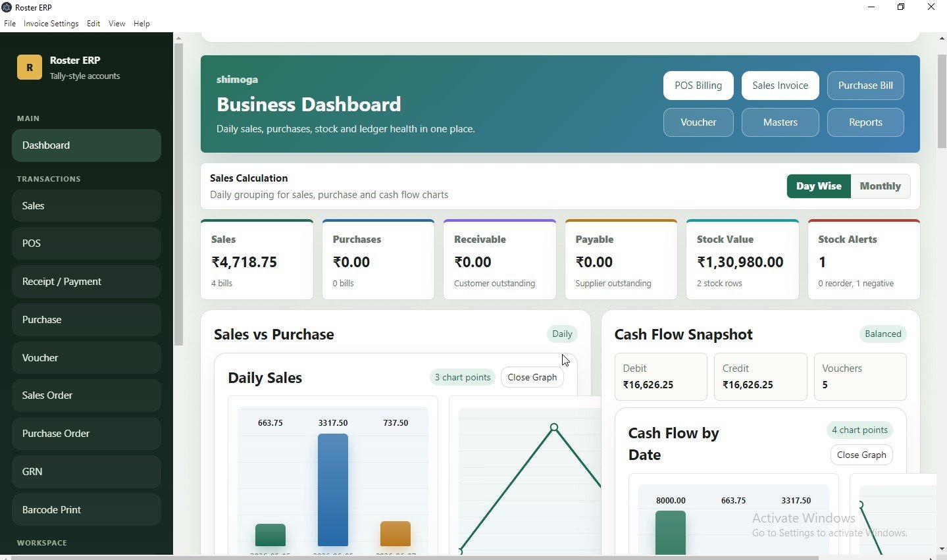Click the main content scroll down arrow
Viewport: 947px width, 560px height.
click(942, 549)
